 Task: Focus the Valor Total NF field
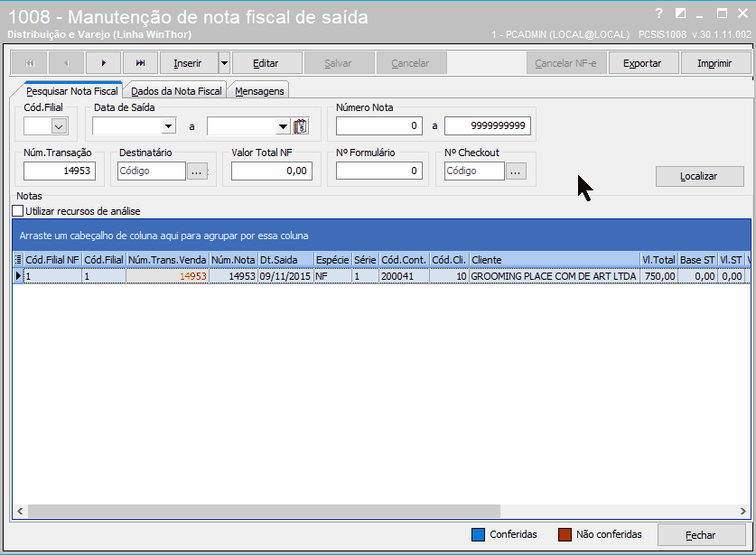(272, 171)
